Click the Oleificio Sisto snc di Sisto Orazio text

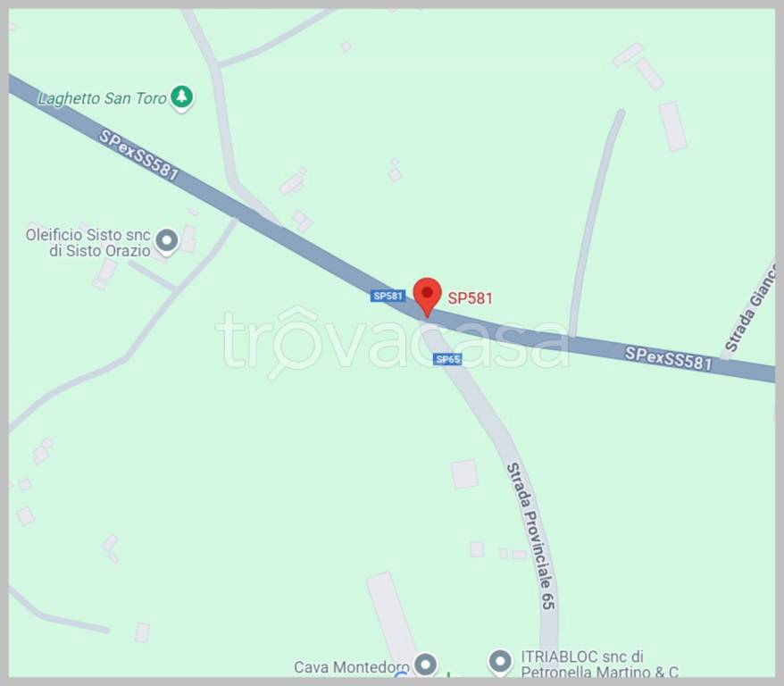tap(88, 242)
